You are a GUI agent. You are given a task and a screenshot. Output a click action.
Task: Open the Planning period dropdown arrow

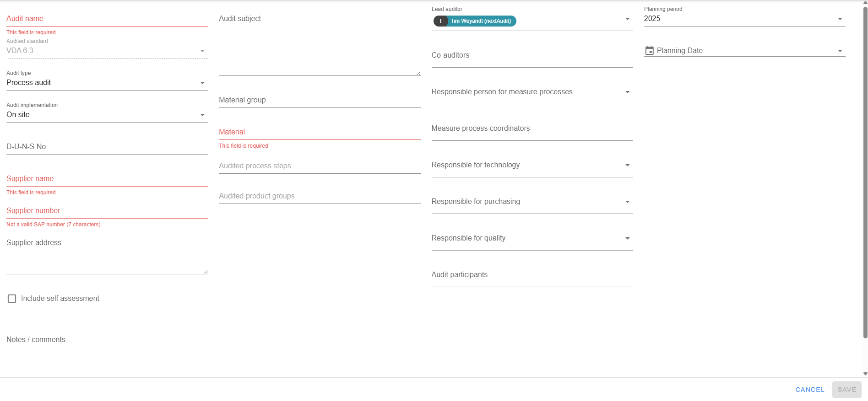(840, 19)
